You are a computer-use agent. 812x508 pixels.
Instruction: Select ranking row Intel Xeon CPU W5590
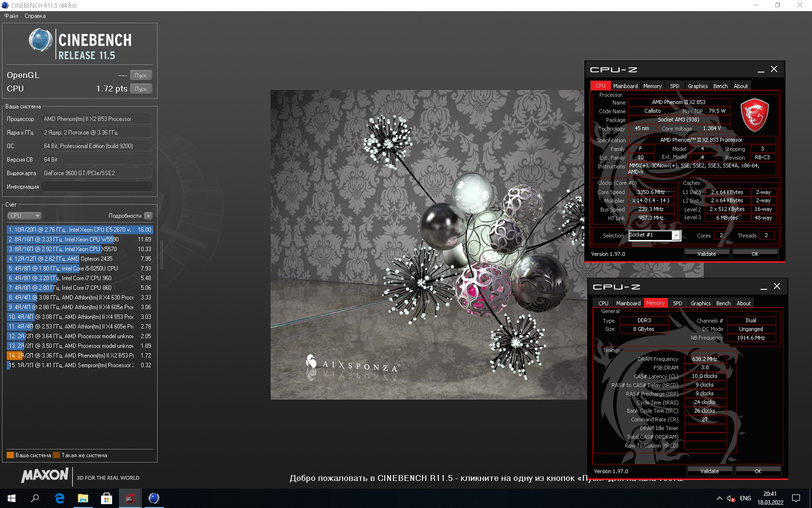tap(80, 239)
